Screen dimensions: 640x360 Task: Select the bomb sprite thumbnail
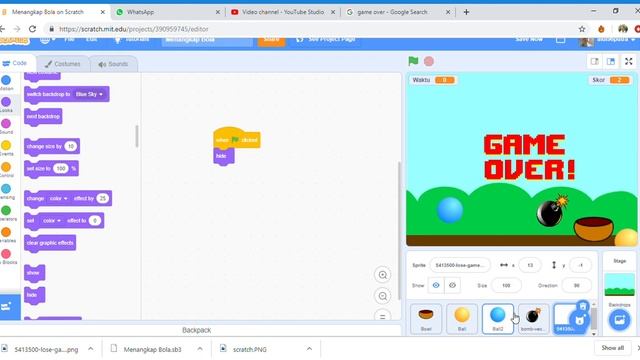coord(533,319)
